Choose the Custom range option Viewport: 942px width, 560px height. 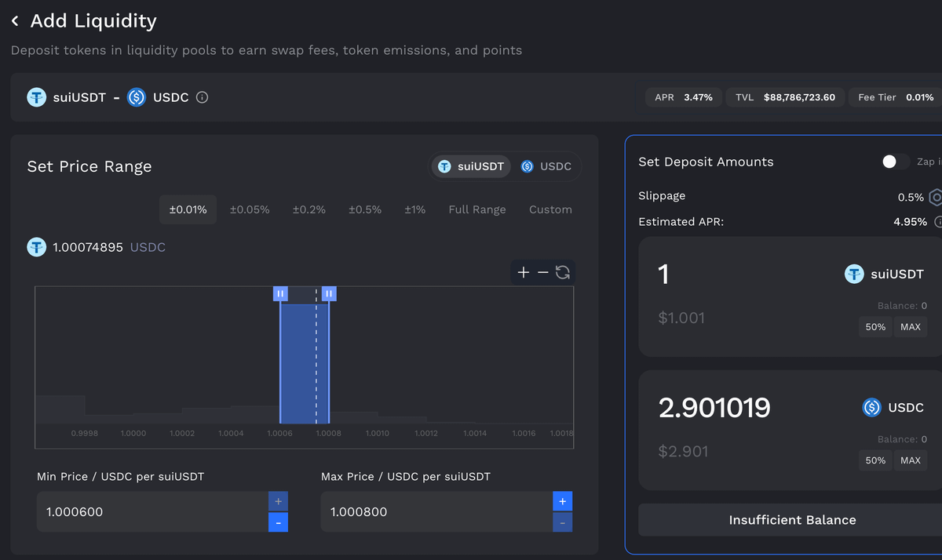550,209
